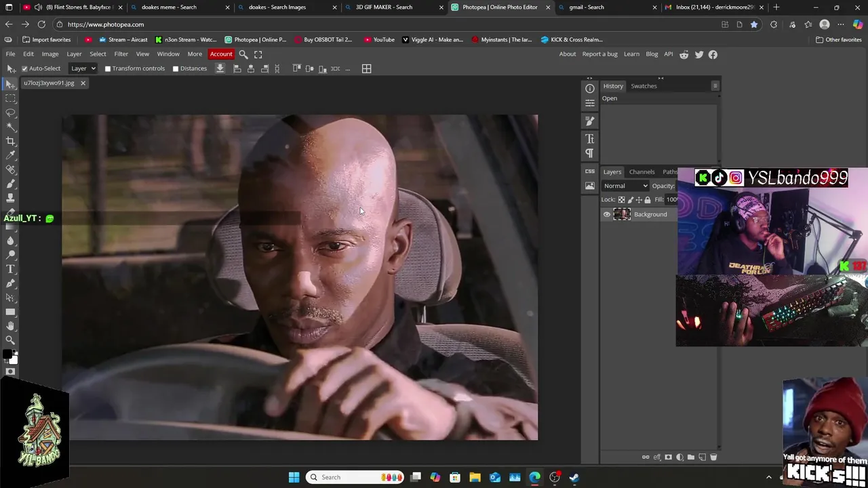Screen dimensions: 868x488
Task: Open the Other favorites folder
Action: pyautogui.click(x=838, y=39)
